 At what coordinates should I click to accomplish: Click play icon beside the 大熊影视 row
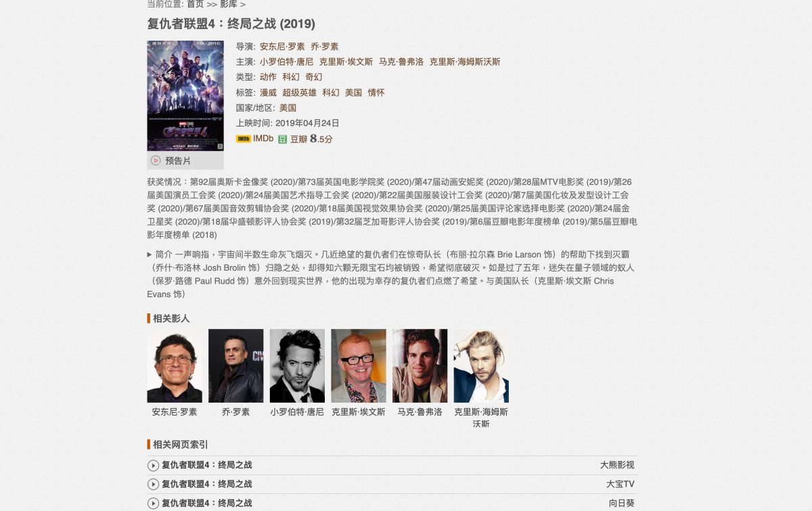click(x=153, y=466)
